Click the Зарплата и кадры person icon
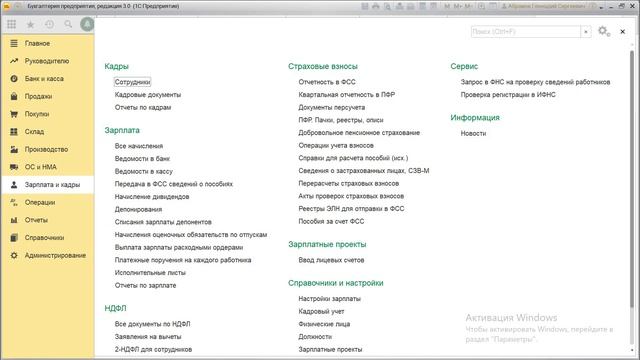640x360 pixels. click(14, 184)
